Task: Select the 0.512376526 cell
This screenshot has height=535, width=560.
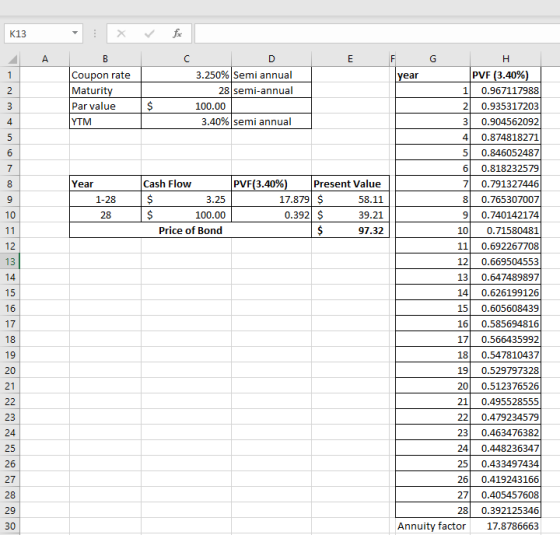Action: click(506, 386)
